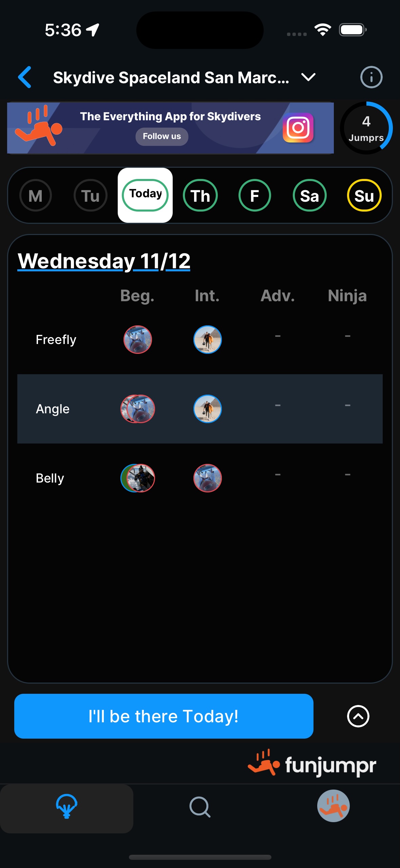Screen dimensions: 400x868
Task: Tap the Instagram logo icon
Action: coord(298,128)
